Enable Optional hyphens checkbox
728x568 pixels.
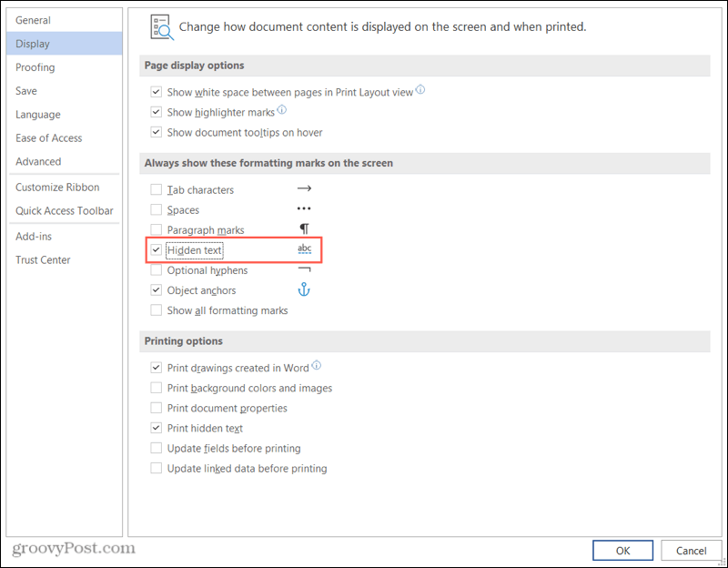pos(156,269)
